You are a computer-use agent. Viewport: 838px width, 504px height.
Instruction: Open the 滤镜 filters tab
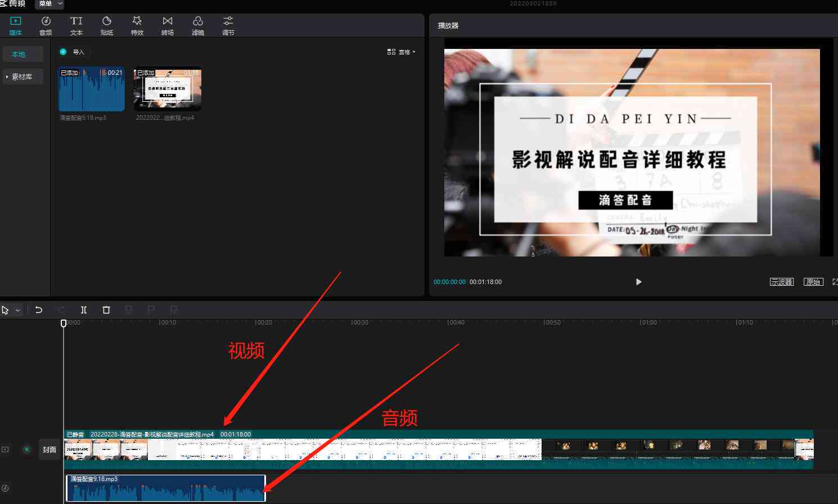(198, 26)
